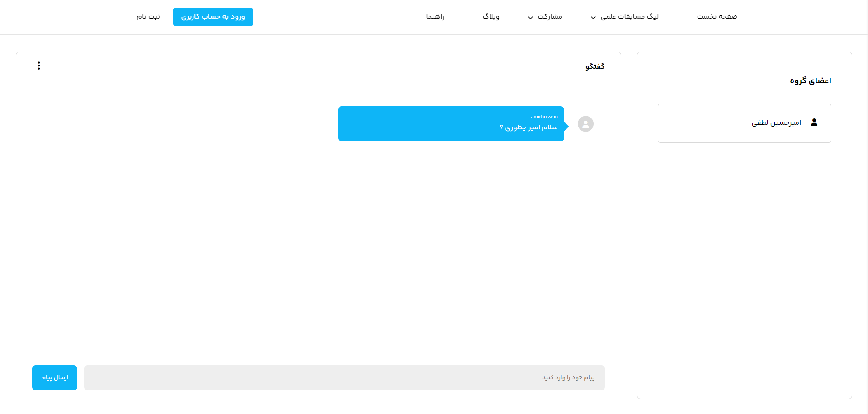This screenshot has height=414, width=868.
Task: Open the راهنما page
Action: click(434, 16)
